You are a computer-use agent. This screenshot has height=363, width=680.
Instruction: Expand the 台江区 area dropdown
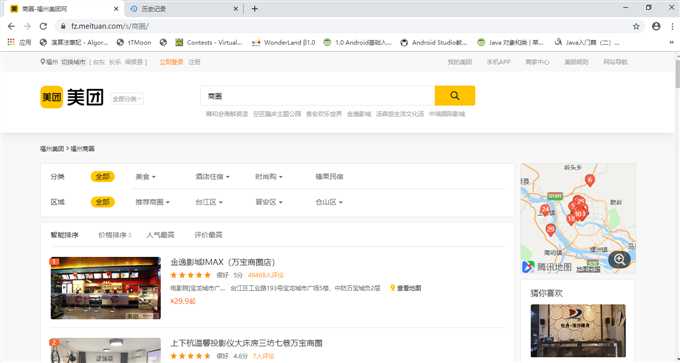[x=209, y=202]
